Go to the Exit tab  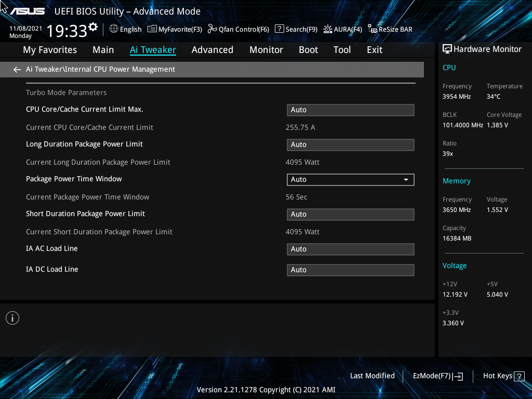click(x=375, y=50)
